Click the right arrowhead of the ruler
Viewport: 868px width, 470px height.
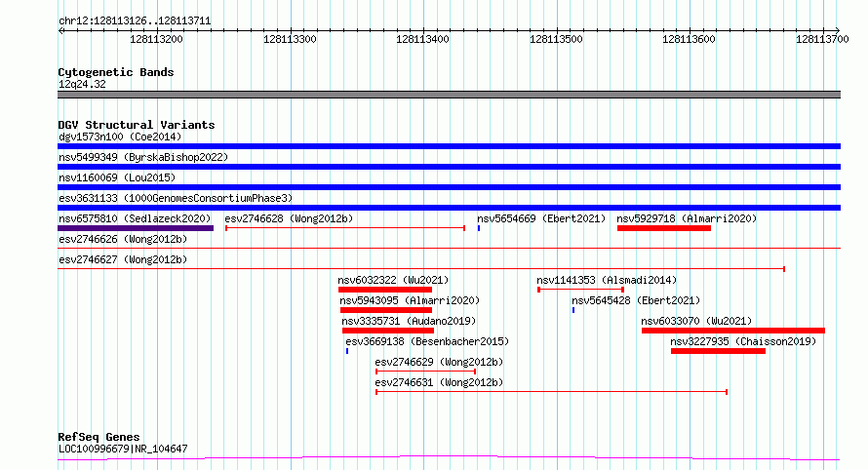tap(838, 30)
